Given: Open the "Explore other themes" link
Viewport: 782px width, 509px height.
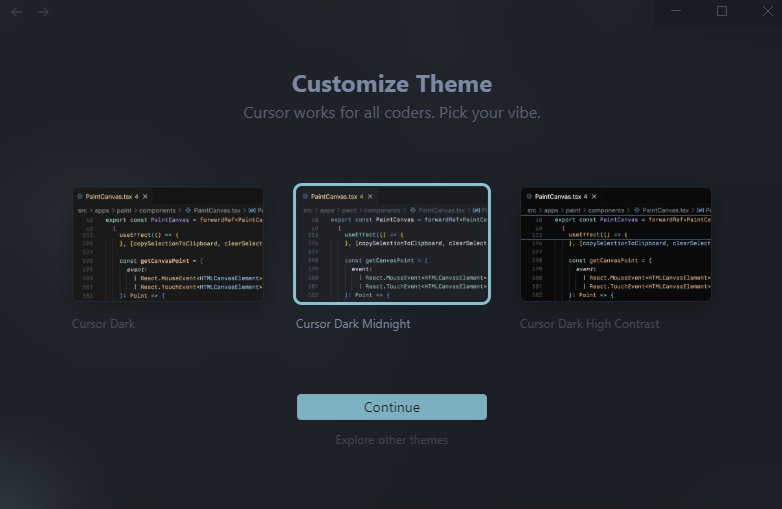Looking at the screenshot, I should tap(392, 440).
